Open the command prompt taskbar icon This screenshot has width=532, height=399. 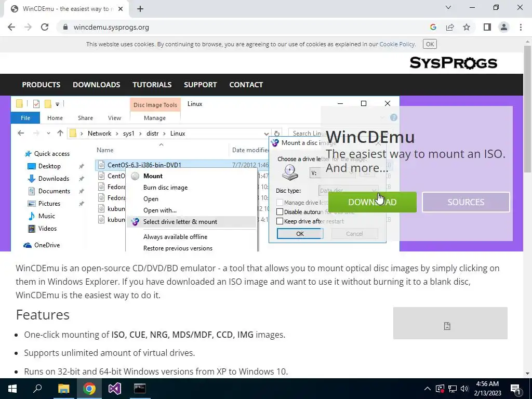point(140,389)
